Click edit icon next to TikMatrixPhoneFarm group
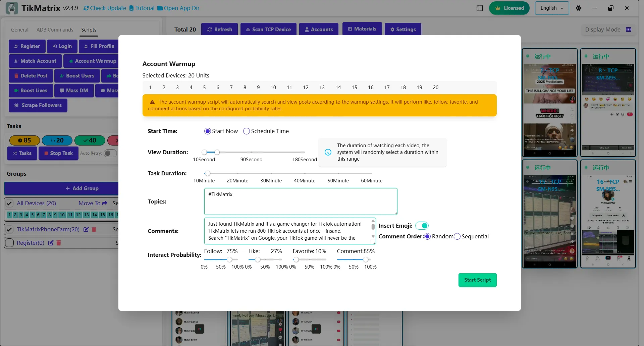The image size is (644, 346). tap(86, 229)
